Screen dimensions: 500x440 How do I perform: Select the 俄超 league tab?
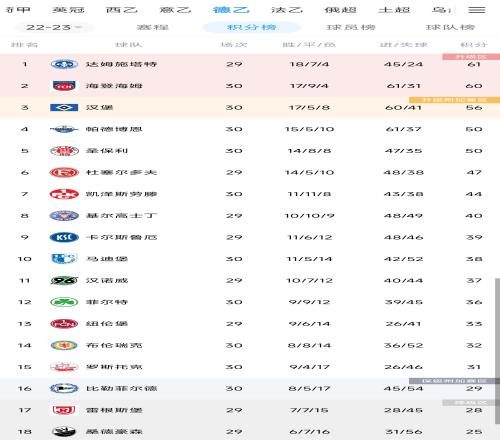(341, 10)
